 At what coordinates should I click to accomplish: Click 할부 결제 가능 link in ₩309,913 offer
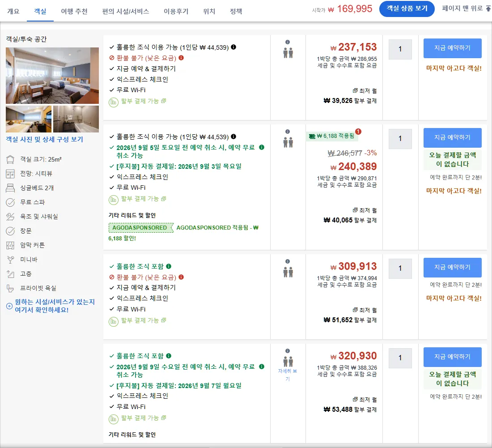pos(143,320)
